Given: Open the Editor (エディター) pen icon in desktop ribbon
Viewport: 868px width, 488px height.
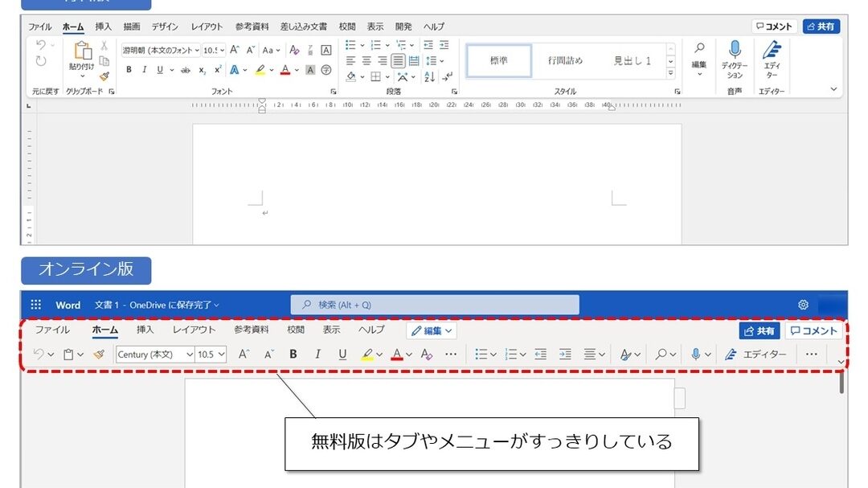Looking at the screenshot, I should click(x=772, y=50).
